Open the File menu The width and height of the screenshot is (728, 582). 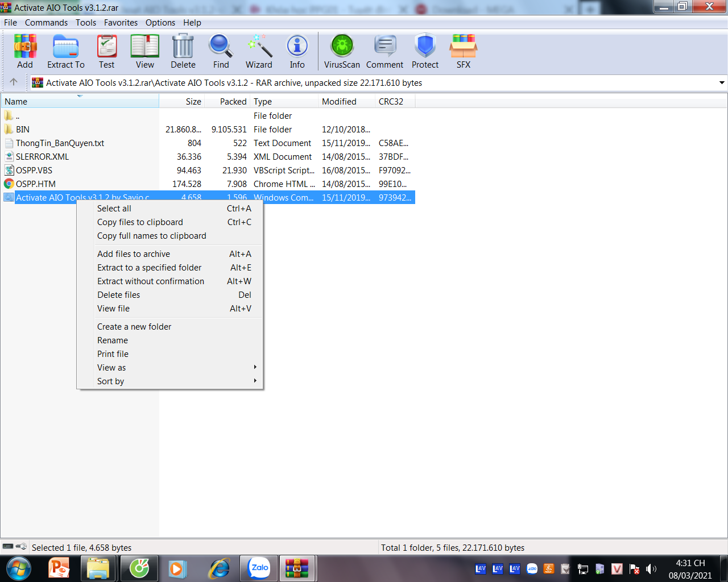click(10, 23)
